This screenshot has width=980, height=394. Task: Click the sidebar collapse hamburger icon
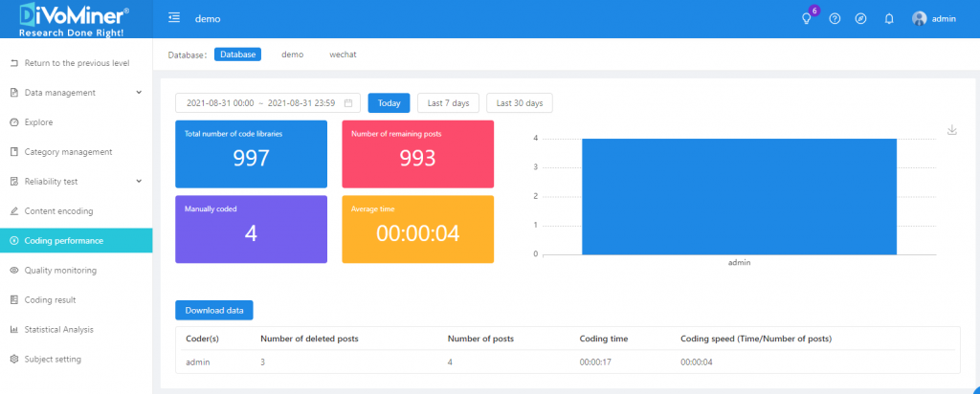(x=173, y=18)
